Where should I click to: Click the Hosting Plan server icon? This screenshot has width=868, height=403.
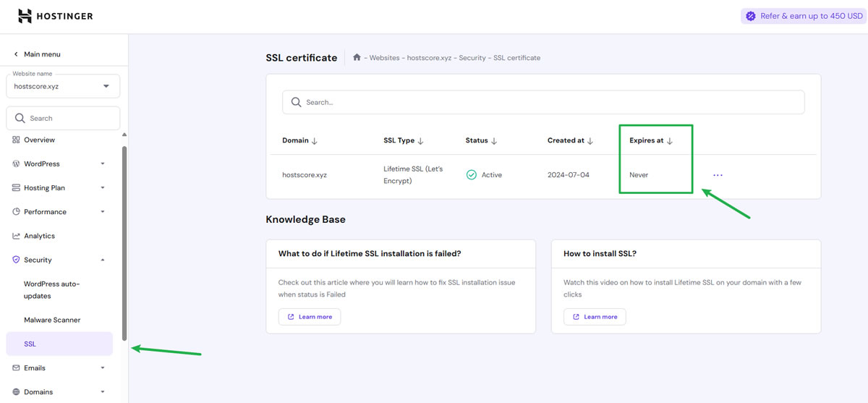click(16, 187)
